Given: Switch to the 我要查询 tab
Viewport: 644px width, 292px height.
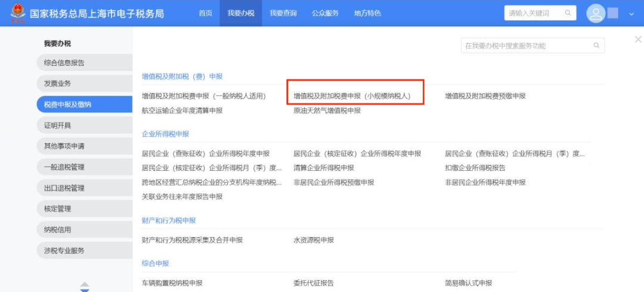Looking at the screenshot, I should (x=283, y=13).
